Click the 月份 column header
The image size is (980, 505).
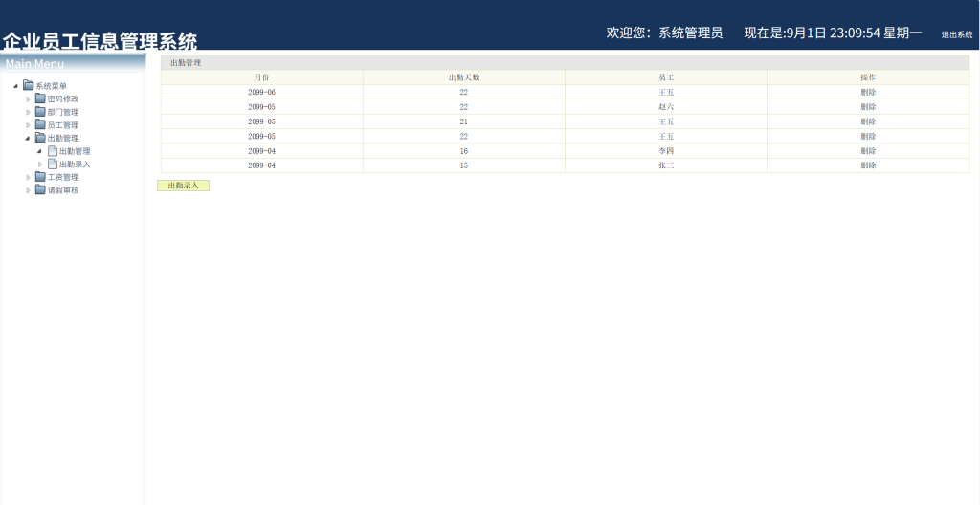click(262, 77)
